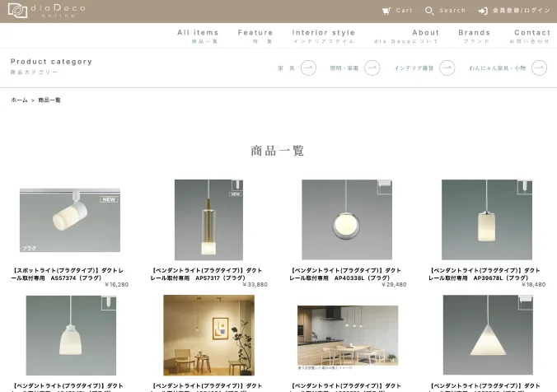The height and width of the screenshot is (392, 557).
Task: Click the arrow circle beside わんにゃん家具・小物
Action: pos(540,68)
